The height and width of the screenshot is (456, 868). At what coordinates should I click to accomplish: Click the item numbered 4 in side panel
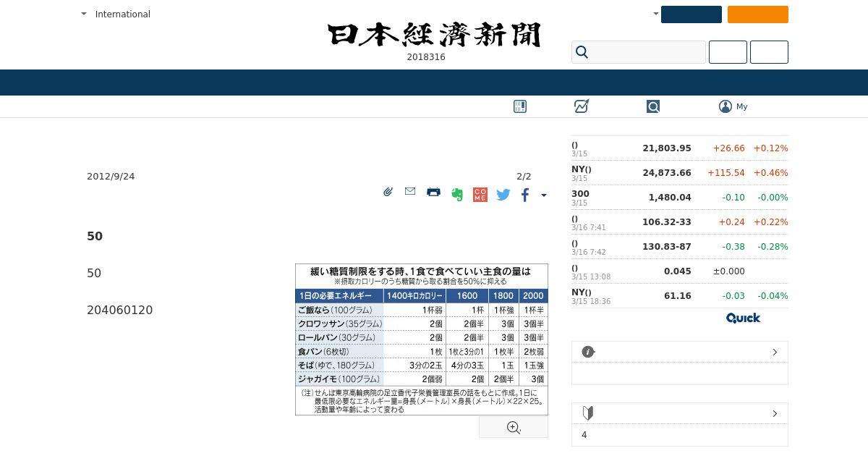(584, 435)
